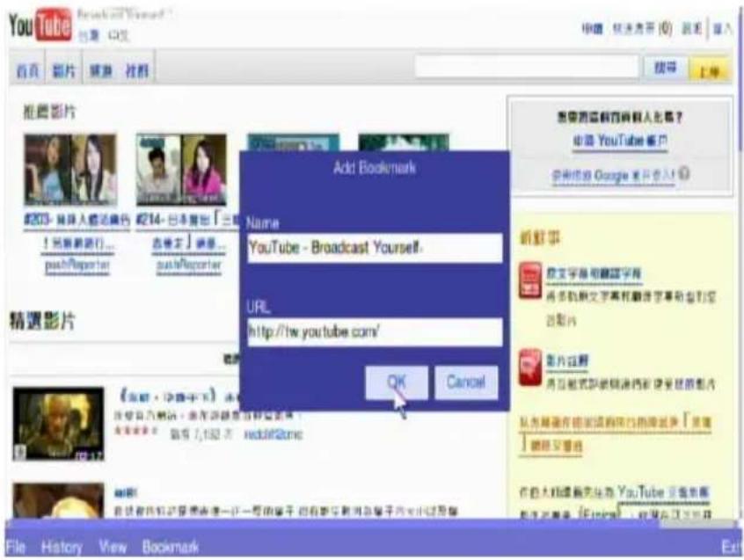Open the View menu
Image resolution: width=744 pixels, height=560 pixels.
click(x=113, y=547)
